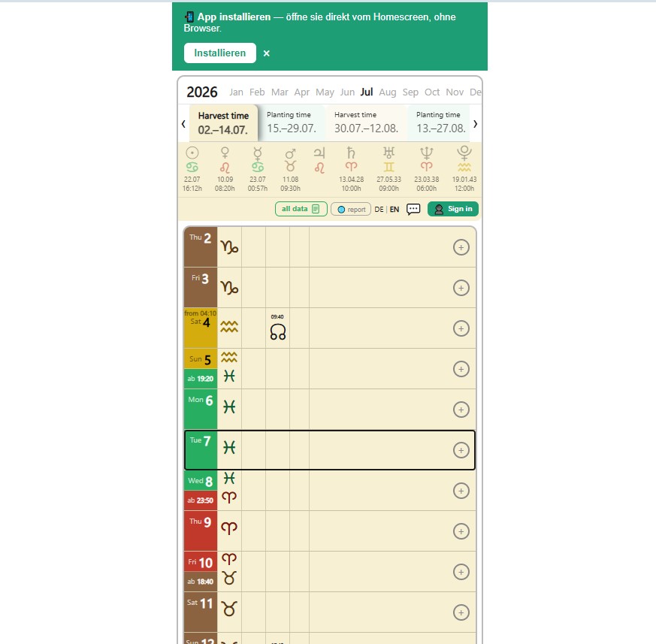Click the 'ab 19:20' time label
The image size is (656, 644).
(x=201, y=379)
